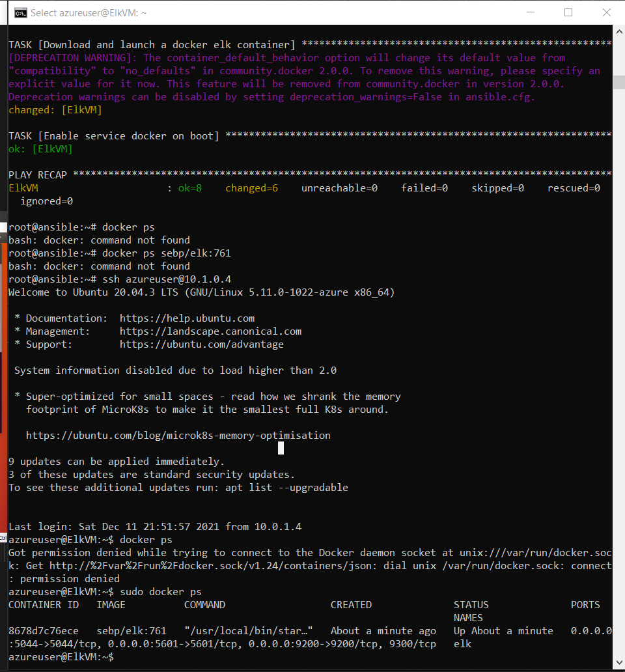Open the landscape.canonical.com management link

[x=210, y=331]
